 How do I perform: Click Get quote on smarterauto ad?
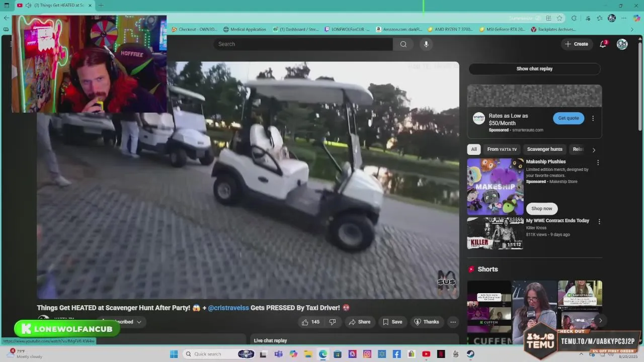(x=569, y=118)
